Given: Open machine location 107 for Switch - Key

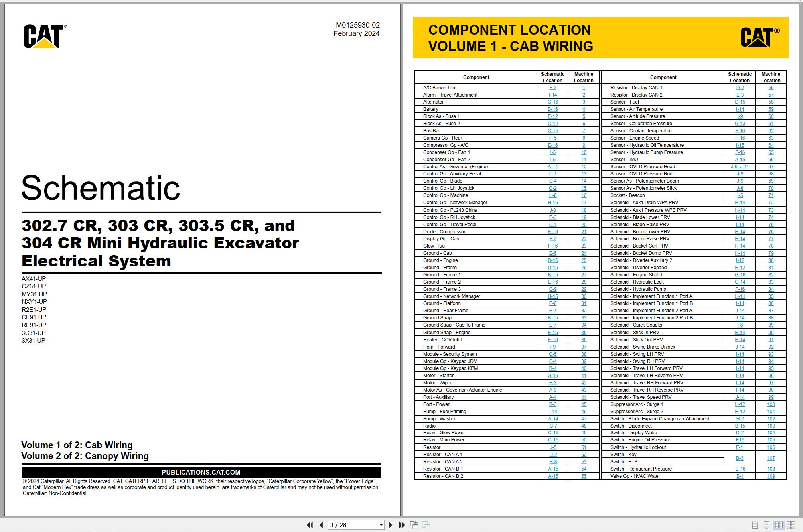Looking at the screenshot, I should pos(771,458).
